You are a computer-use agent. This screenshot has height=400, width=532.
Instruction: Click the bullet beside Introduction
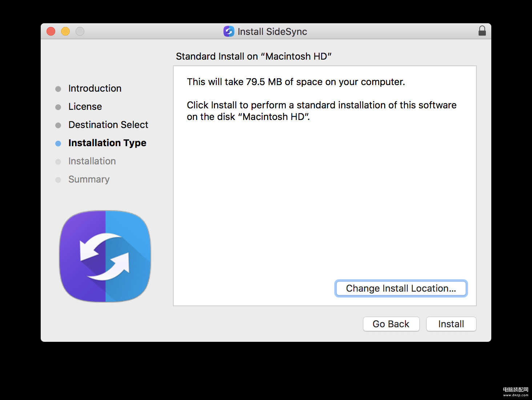(x=58, y=89)
